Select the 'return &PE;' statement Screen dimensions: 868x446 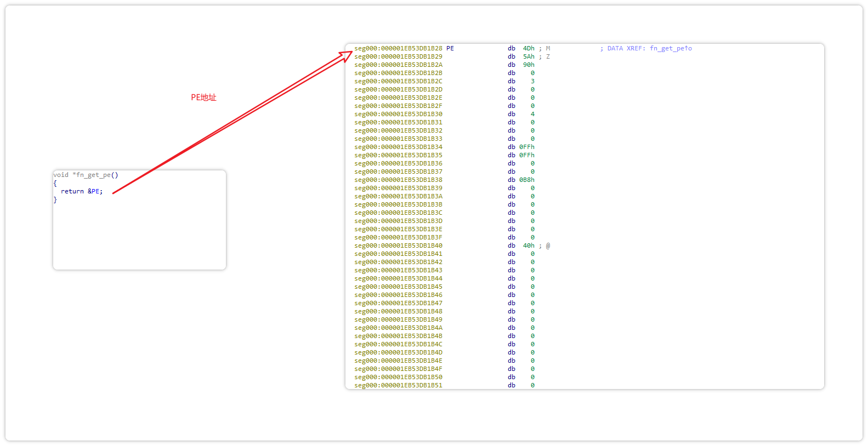point(82,191)
